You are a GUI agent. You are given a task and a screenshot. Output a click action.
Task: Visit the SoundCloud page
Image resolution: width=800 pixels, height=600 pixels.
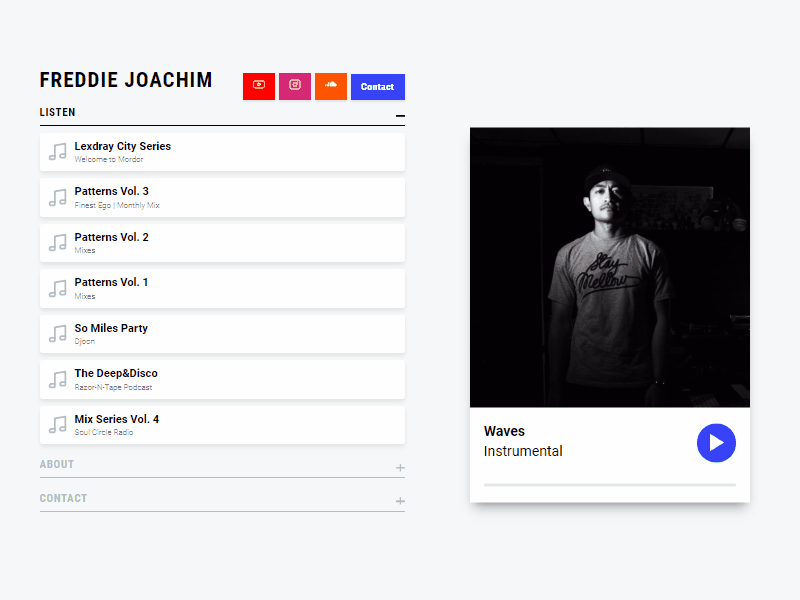pyautogui.click(x=330, y=86)
